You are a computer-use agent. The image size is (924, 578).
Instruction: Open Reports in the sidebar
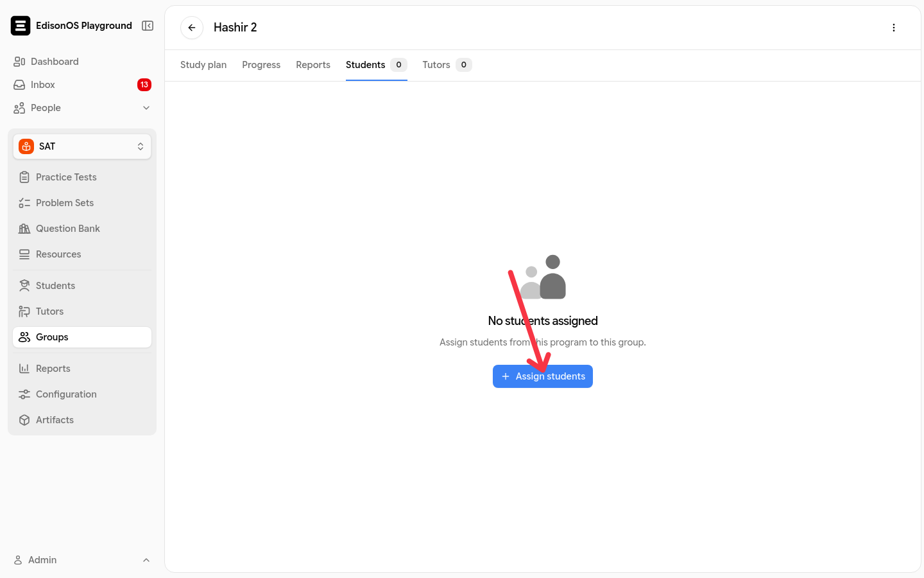[x=82, y=369]
